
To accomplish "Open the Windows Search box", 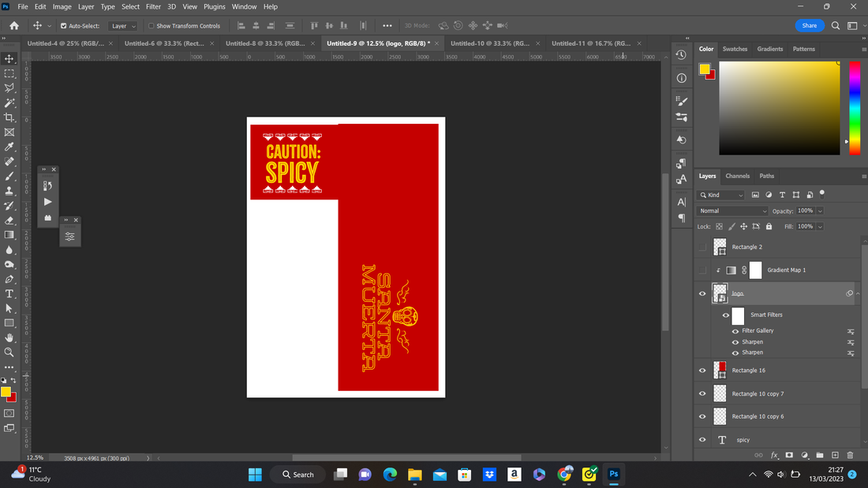I will pyautogui.click(x=298, y=474).
